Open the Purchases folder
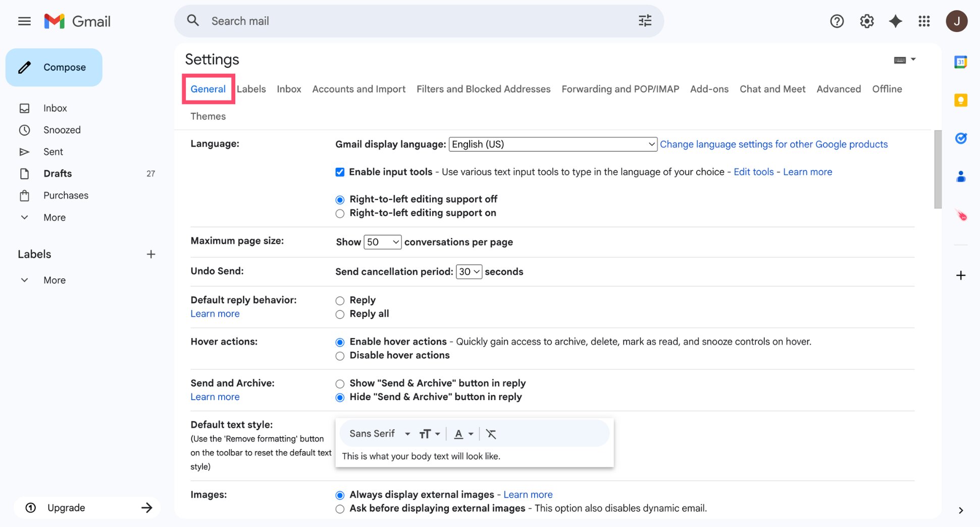980x527 pixels. 66,195
